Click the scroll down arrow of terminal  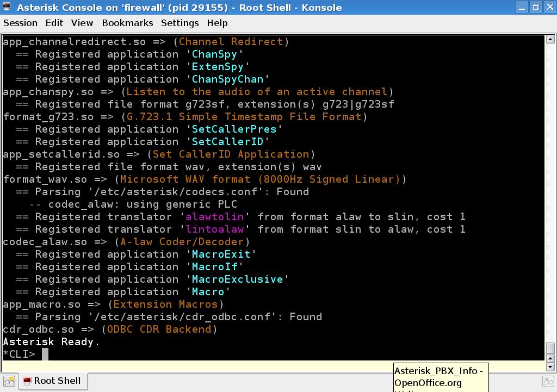pos(550,367)
